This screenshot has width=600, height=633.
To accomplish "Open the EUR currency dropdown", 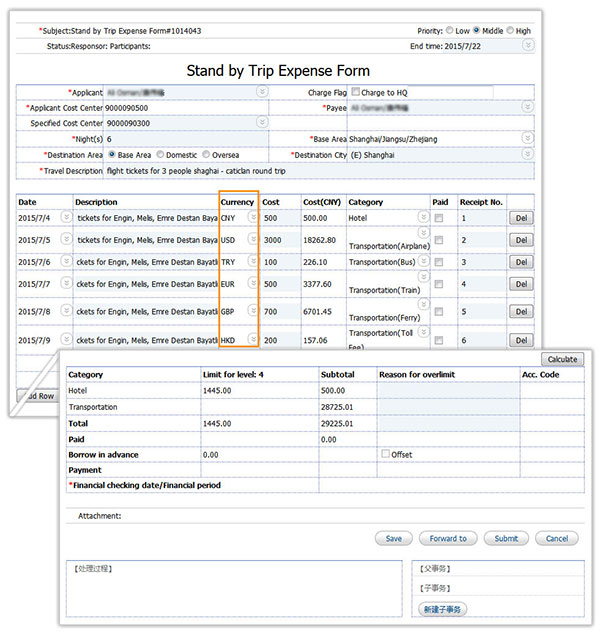I will click(253, 283).
